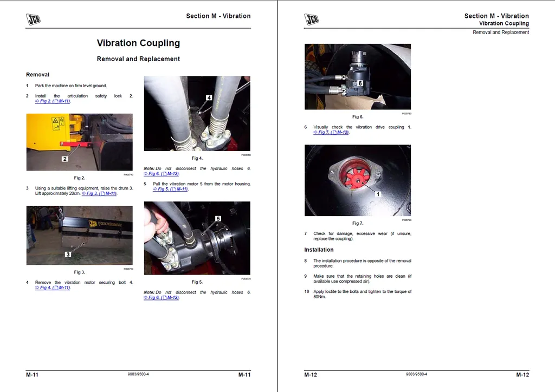Click the JCB logo on page M-11
The image size is (555, 392).
pyautogui.click(x=33, y=19)
